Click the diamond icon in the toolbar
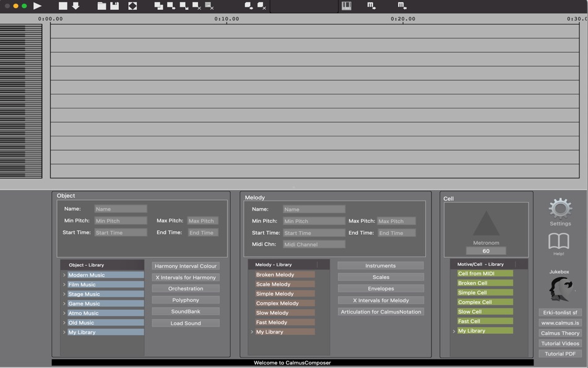 coord(132,7)
